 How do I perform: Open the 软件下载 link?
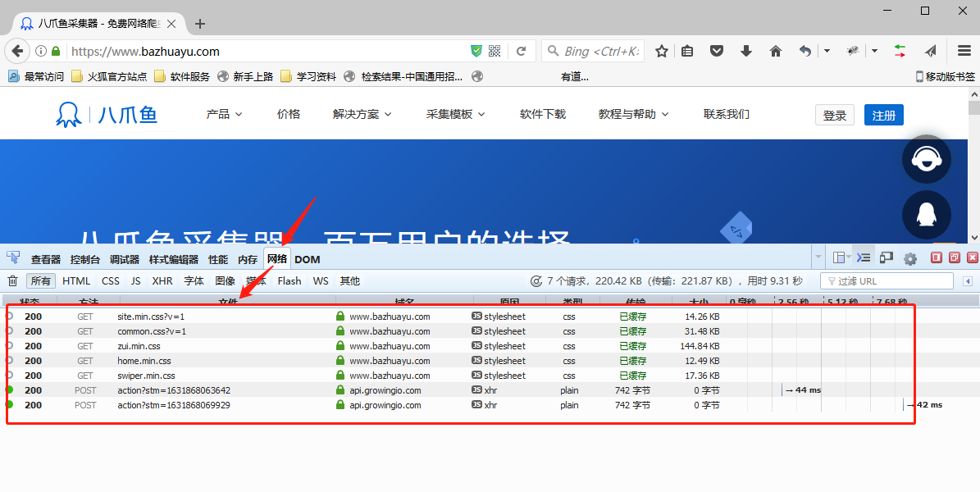coord(543,115)
